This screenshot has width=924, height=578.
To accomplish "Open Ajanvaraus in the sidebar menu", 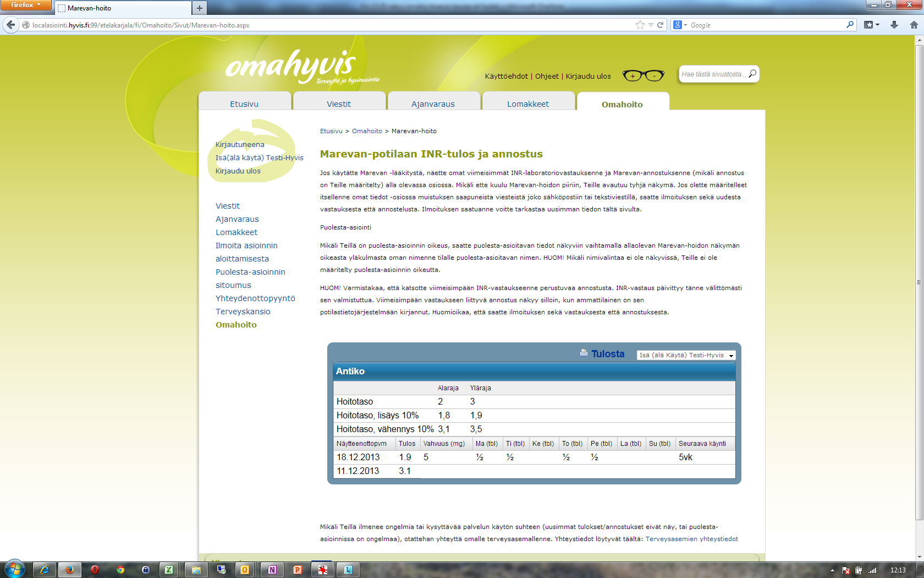I will tap(237, 219).
